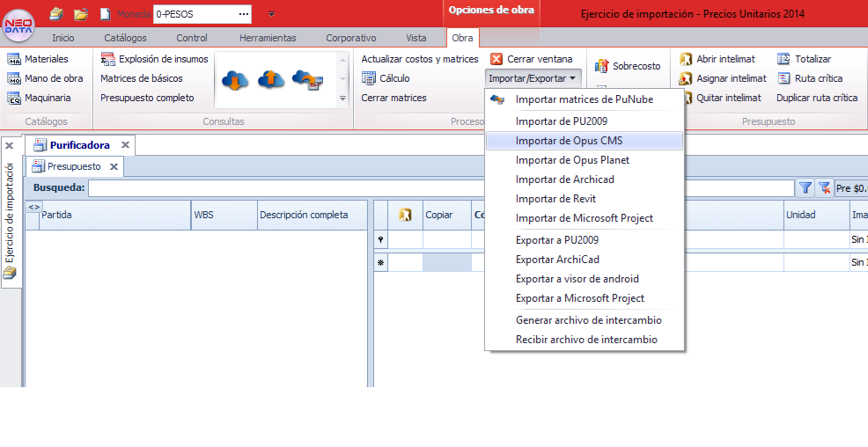Open the Moneda 0-PESOS combo box
The image size is (868, 447).
point(202,14)
